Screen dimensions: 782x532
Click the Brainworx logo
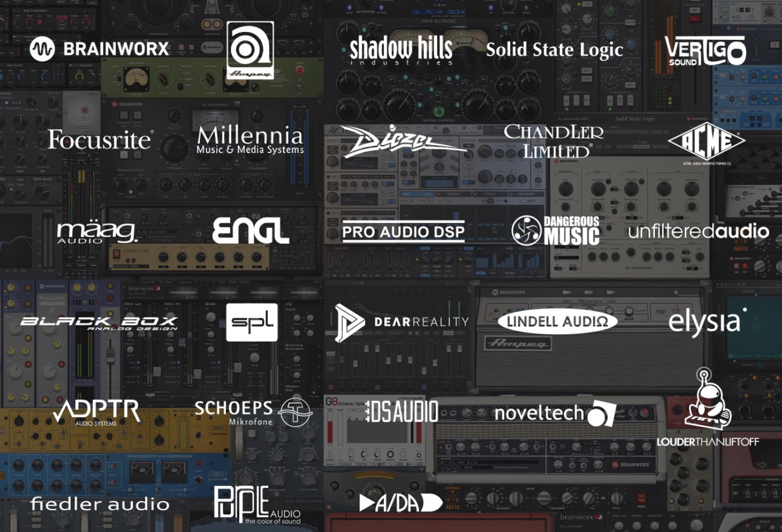[99, 49]
